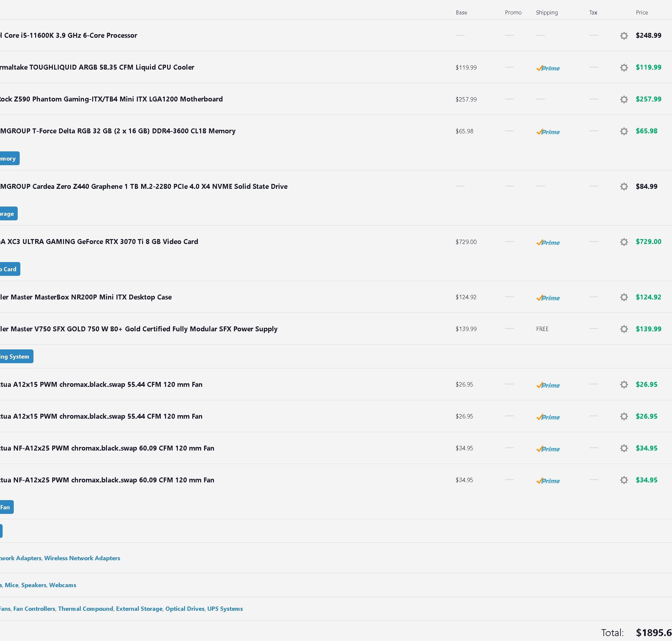
Task: Follow the UPS Systems link
Action: [x=225, y=608]
